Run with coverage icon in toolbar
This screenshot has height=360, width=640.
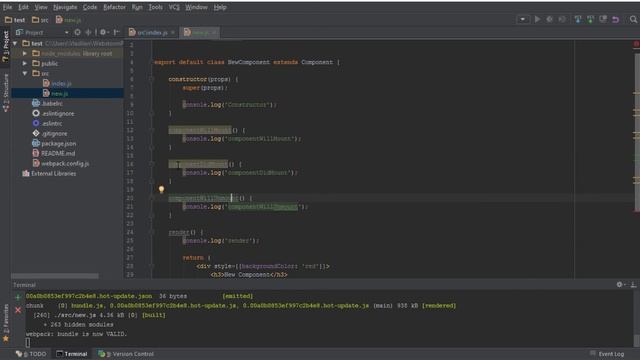[562, 19]
